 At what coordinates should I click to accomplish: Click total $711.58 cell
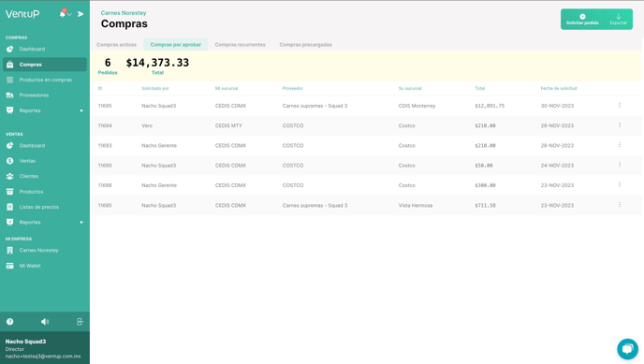pyautogui.click(x=485, y=205)
